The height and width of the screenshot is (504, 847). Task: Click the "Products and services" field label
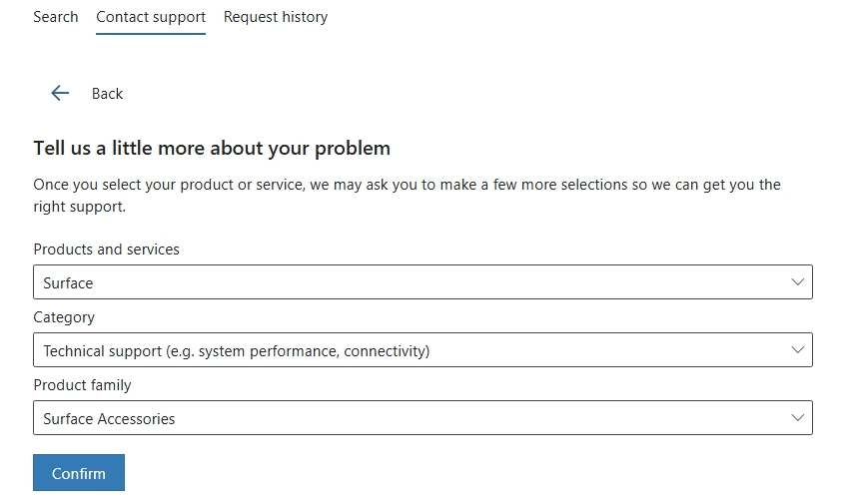[x=107, y=250]
